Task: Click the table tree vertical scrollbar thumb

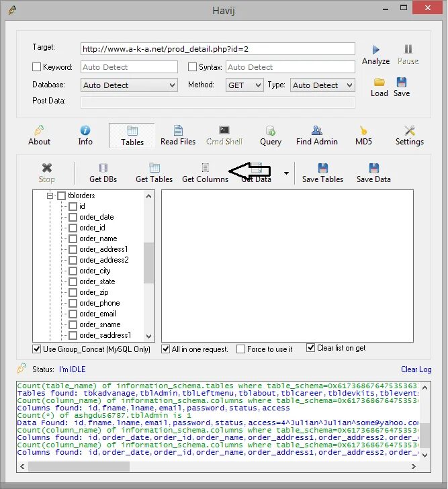Action: point(148,263)
